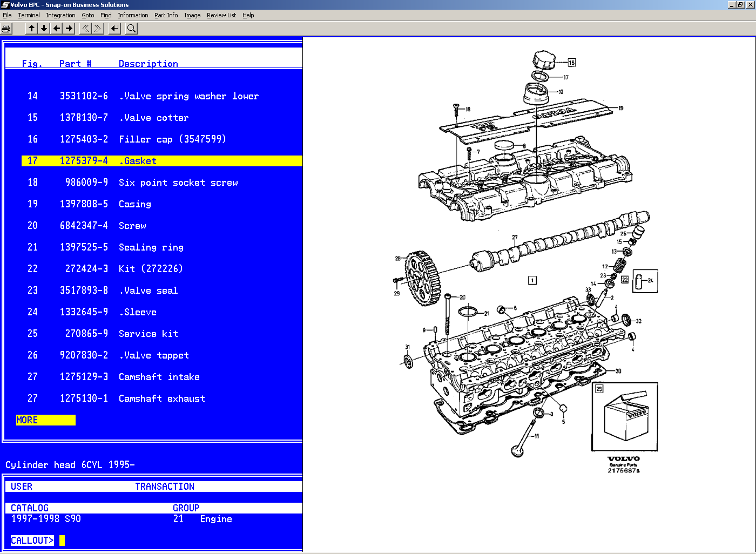Open the magnifier zoom tool icon
Screen dimensions: 756x554
[131, 28]
